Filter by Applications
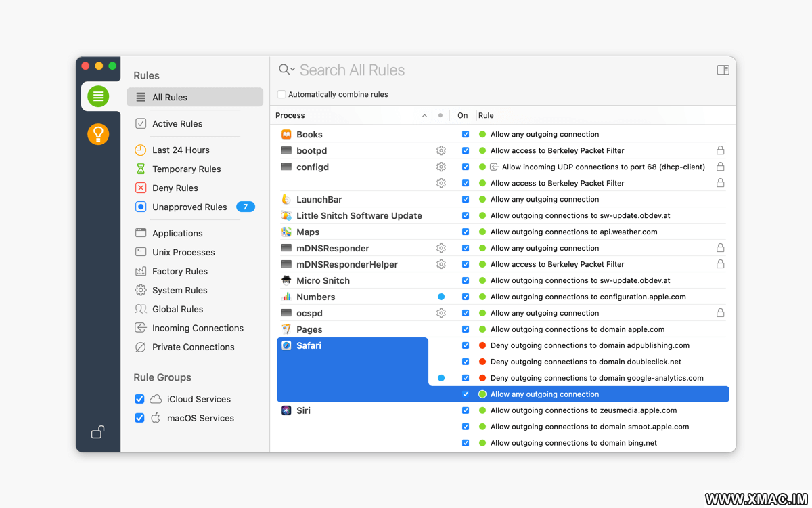812x508 pixels. click(177, 233)
